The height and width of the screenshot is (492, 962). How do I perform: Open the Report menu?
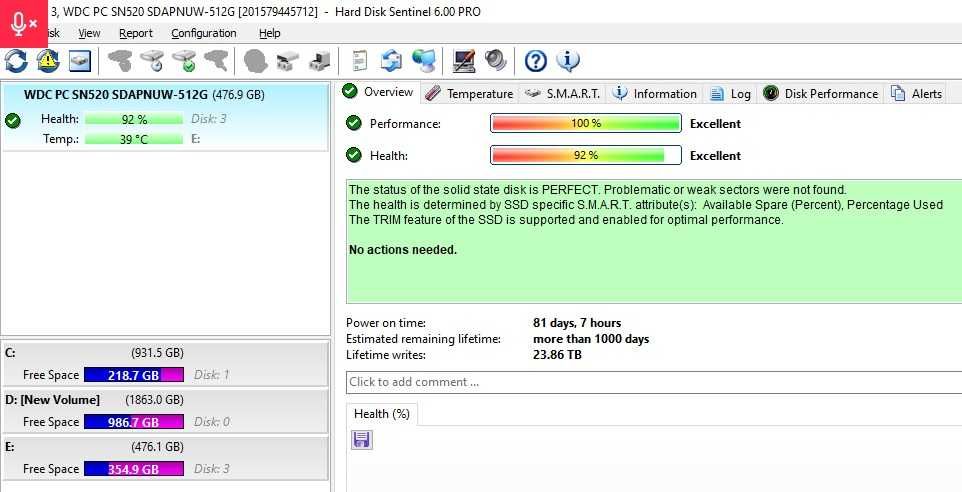point(136,33)
